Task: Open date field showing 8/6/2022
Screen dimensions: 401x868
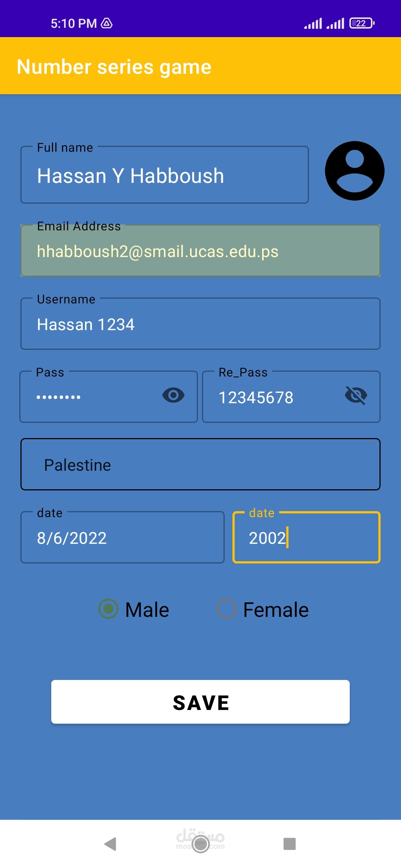Action: click(123, 538)
